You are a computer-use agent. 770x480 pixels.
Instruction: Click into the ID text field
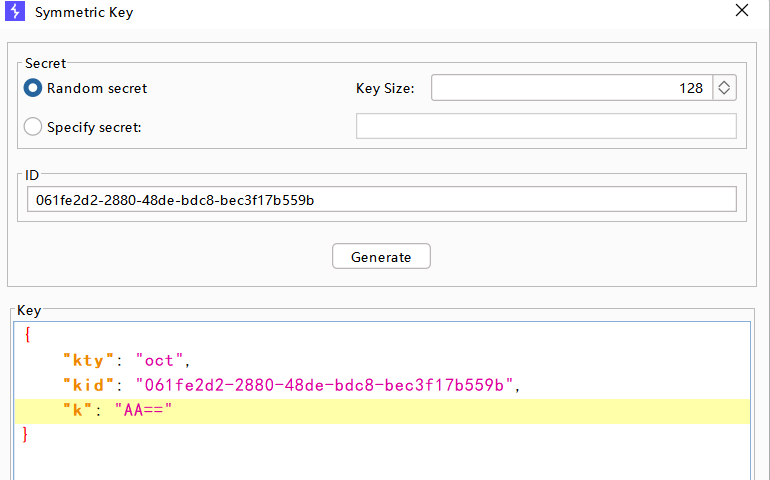point(380,200)
